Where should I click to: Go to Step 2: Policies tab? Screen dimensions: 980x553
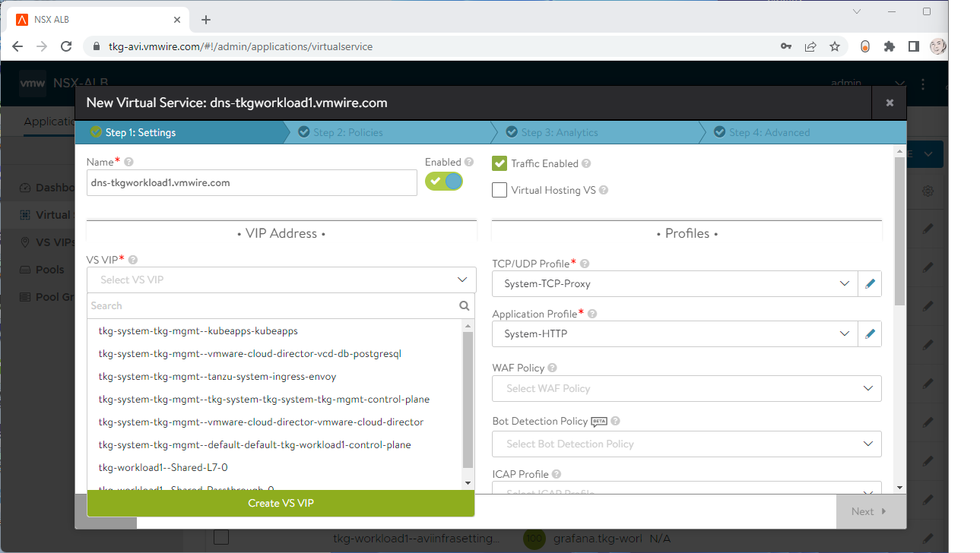click(x=348, y=132)
